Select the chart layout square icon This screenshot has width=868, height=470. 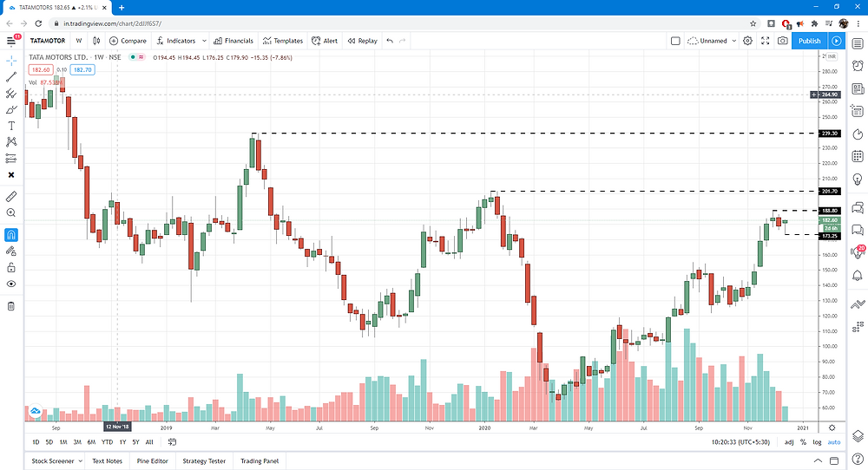click(675, 41)
